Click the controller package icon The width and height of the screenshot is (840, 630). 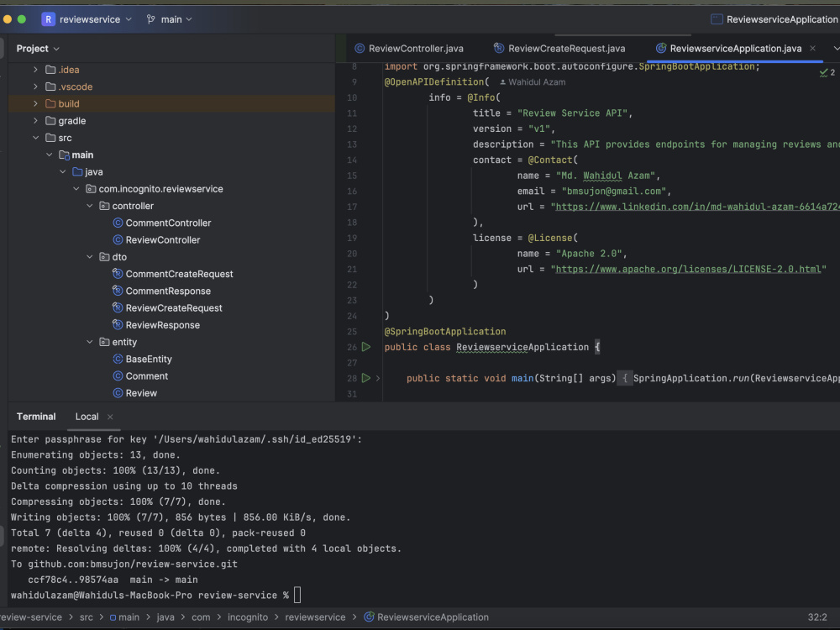[x=104, y=207]
